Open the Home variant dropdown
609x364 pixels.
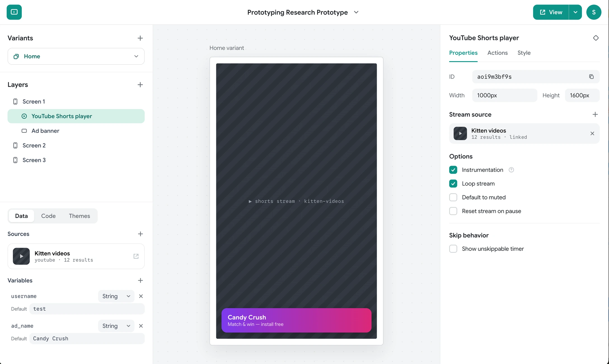[x=76, y=56]
